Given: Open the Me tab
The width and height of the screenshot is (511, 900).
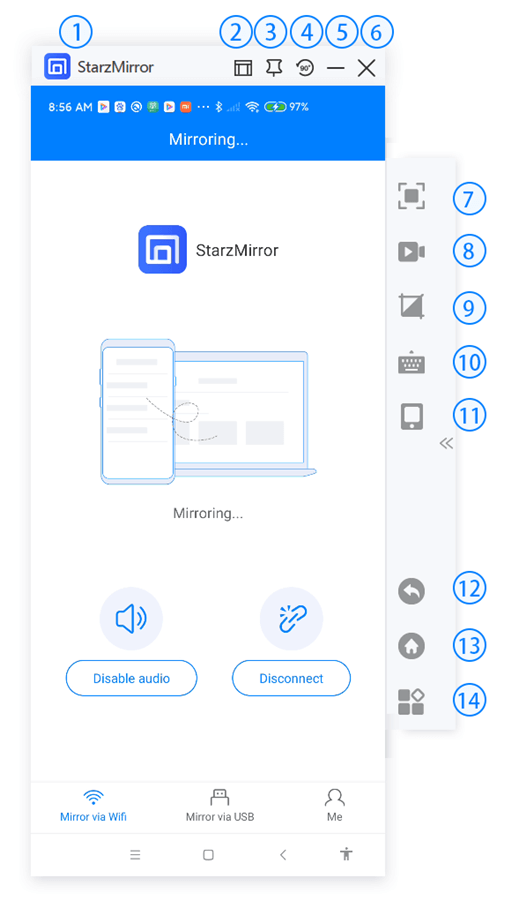Looking at the screenshot, I should coord(335,805).
